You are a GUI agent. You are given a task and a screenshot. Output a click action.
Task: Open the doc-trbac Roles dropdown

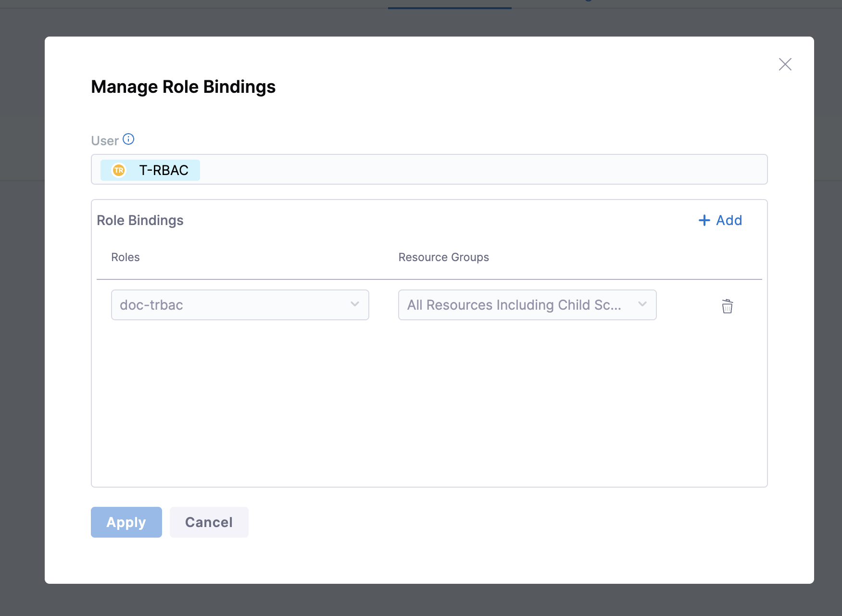coord(231,305)
